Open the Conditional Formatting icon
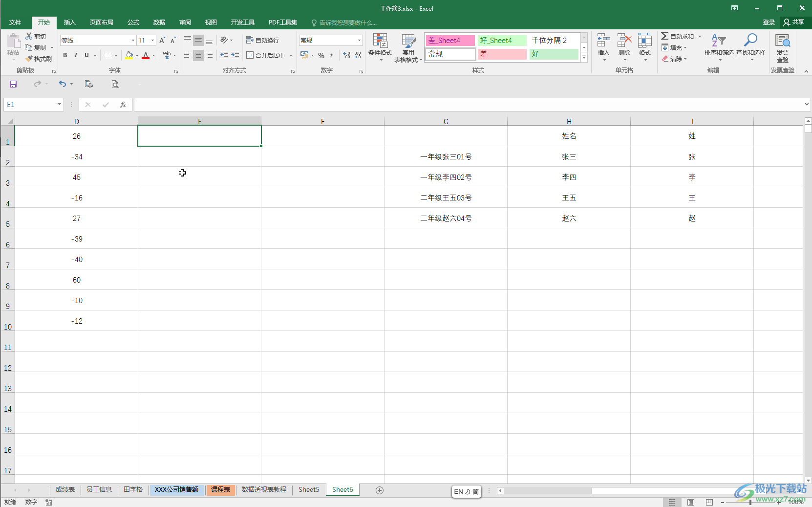 [x=380, y=41]
